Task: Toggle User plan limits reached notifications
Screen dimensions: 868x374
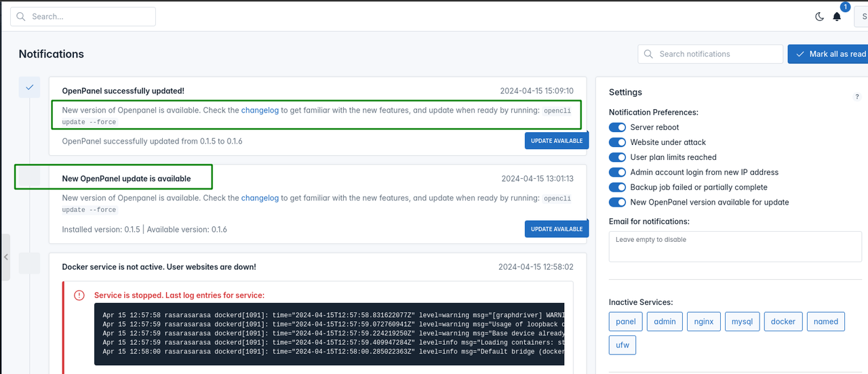Action: coord(617,157)
